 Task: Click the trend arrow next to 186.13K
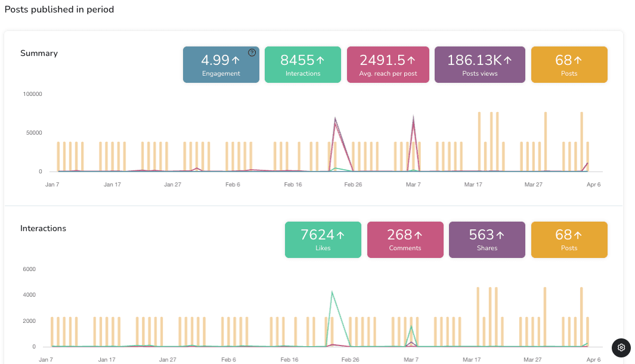pos(507,60)
